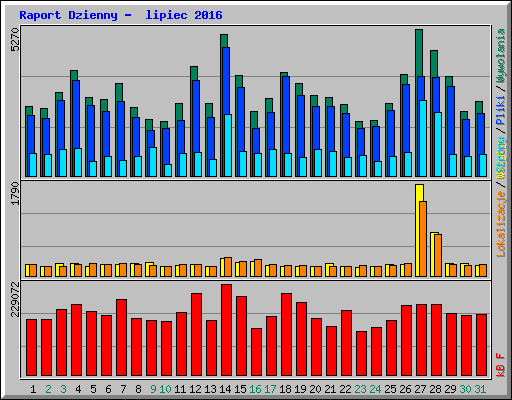This screenshot has width=512, height=400.
Task: Select the red kB bar for day 1
Action: (x=31, y=348)
